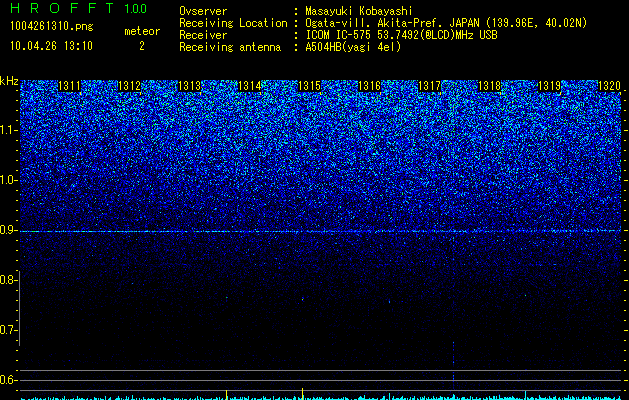This screenshot has width=629, height=400.
Task: Click the 0.6 frequency axis label
Action: pyautogui.click(x=8, y=380)
